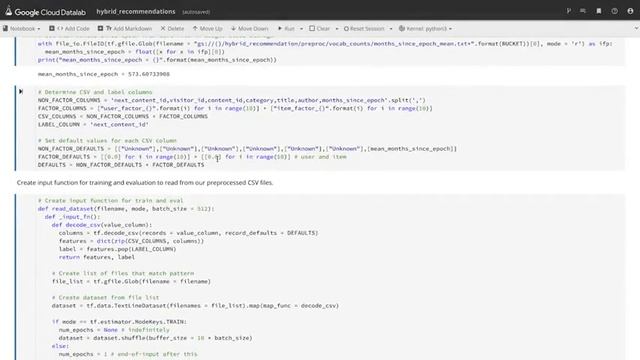Open the Clear options dropdown arrow
Image resolution: width=640 pixels, height=360 pixels.
coord(337,29)
